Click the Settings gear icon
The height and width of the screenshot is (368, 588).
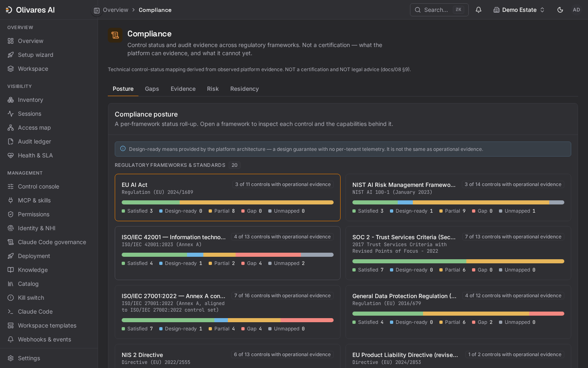point(11,358)
